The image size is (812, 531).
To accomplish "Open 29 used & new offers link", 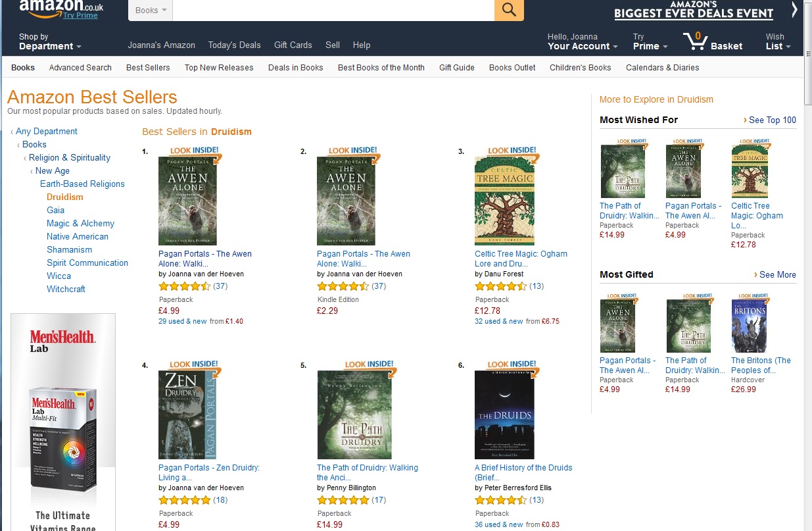I will pos(183,321).
